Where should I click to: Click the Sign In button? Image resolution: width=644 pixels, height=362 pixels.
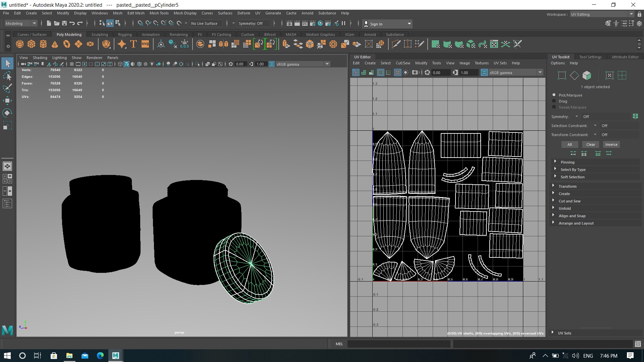pyautogui.click(x=387, y=24)
